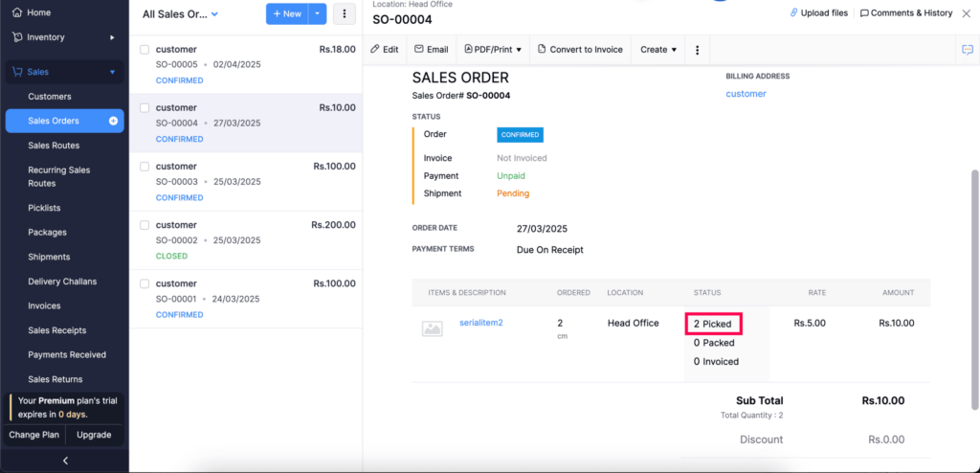
Task: Close the sales order detail pane
Action: click(x=967, y=13)
